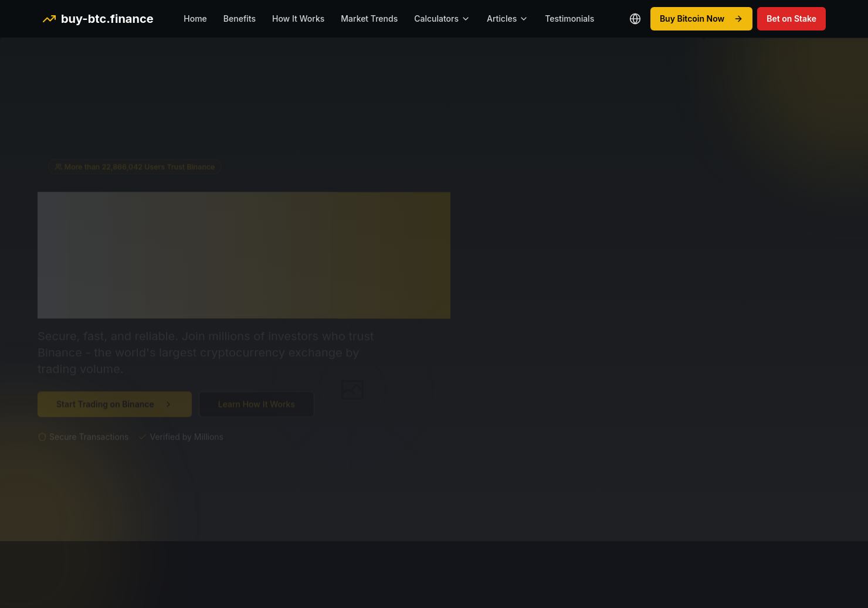Go to buy-btc.finance homepage via brand name
This screenshot has width=868, height=608.
(x=107, y=19)
